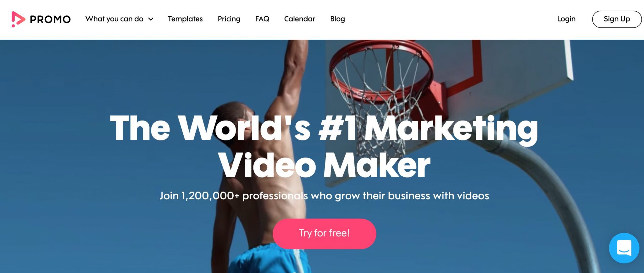Click the Join 1,200,000+ professionals subheading
The image size is (644, 273).
[324, 196]
